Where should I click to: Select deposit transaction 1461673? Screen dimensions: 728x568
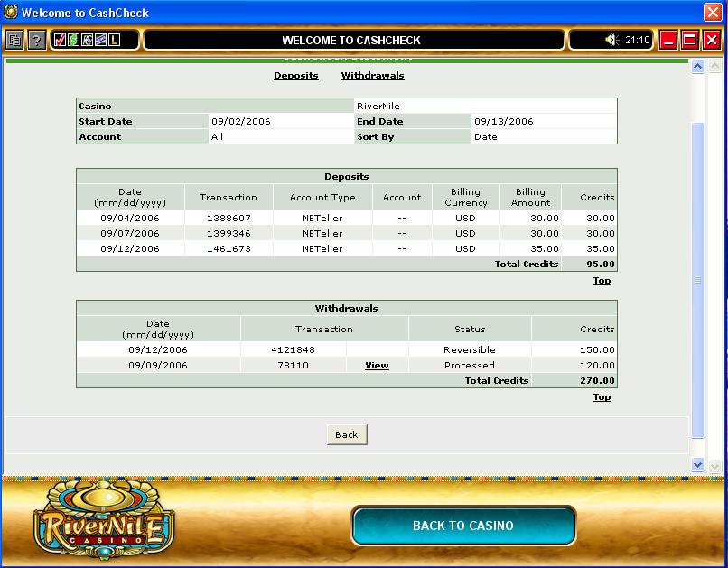(x=229, y=248)
